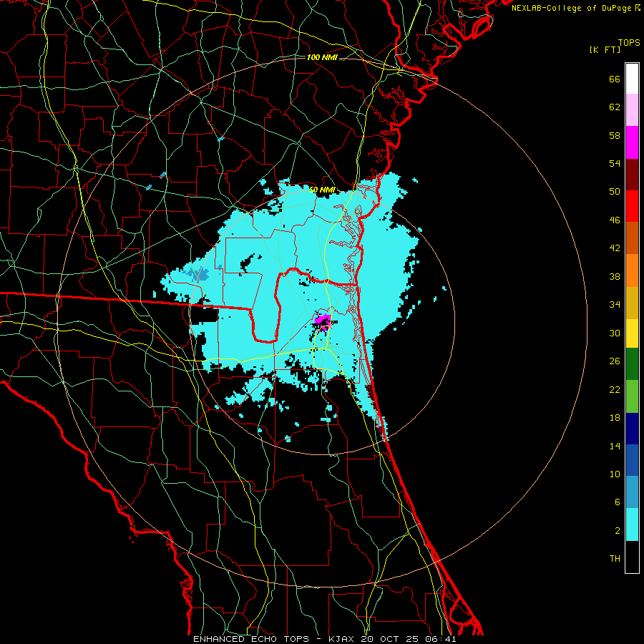This screenshot has width=644, height=644.
Task: Click the '66' legend value label
Action: 615,79
